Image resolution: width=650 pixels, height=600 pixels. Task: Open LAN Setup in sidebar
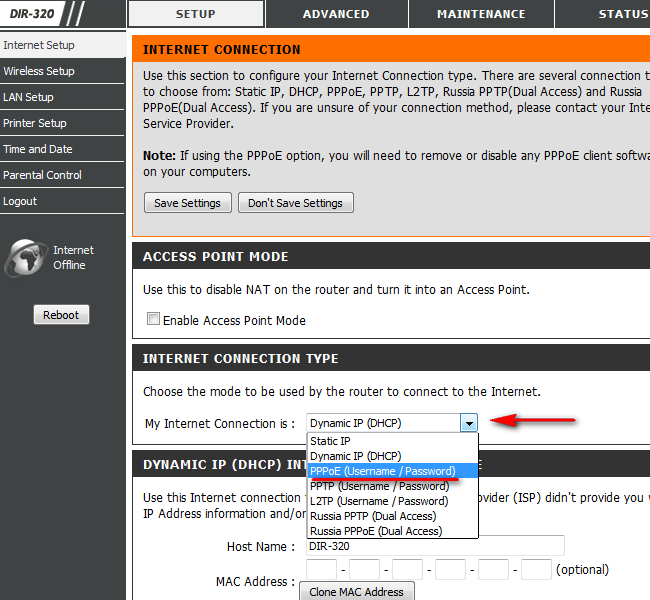click(28, 97)
